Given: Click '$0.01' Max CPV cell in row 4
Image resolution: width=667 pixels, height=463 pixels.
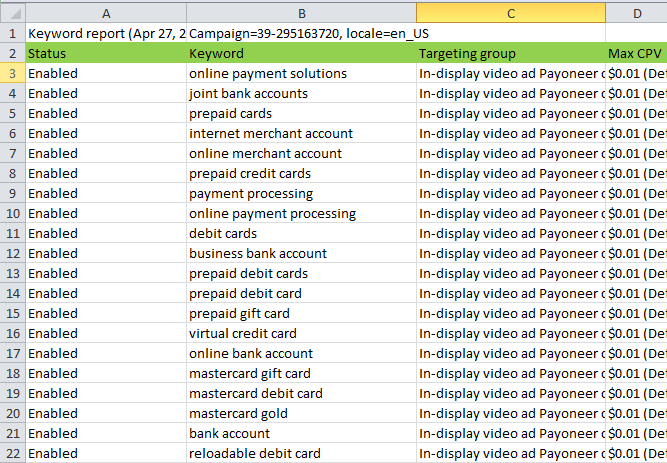Looking at the screenshot, I should click(636, 93).
